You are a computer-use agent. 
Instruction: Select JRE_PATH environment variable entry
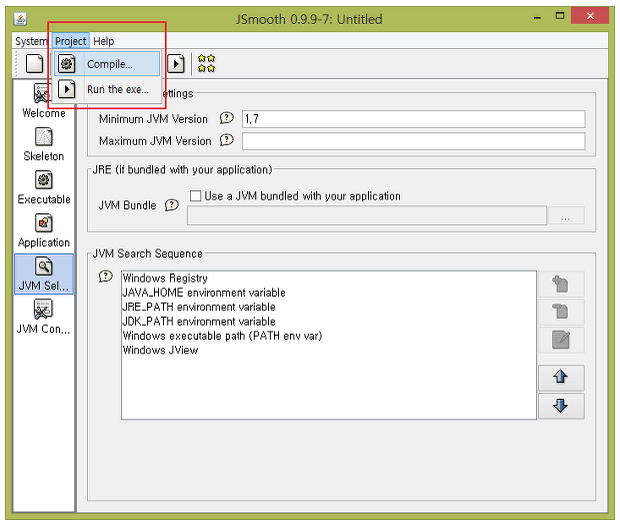pyautogui.click(x=329, y=307)
